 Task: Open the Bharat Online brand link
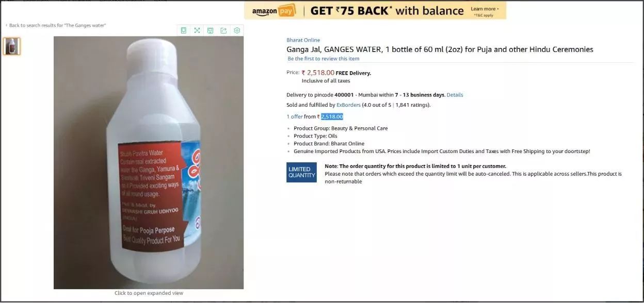coord(303,40)
